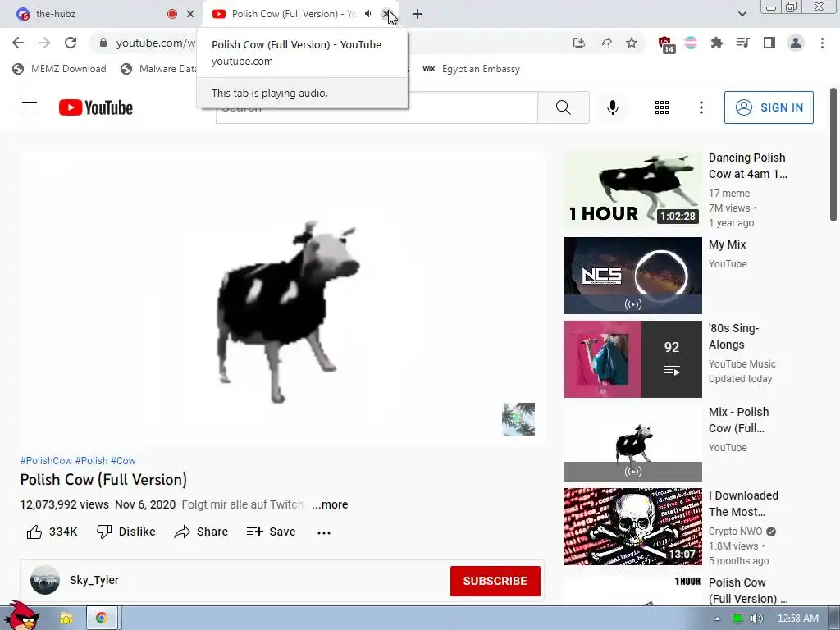This screenshot has height=630, width=840.
Task: Click the YouTube search magnifier button
Action: coord(563,107)
